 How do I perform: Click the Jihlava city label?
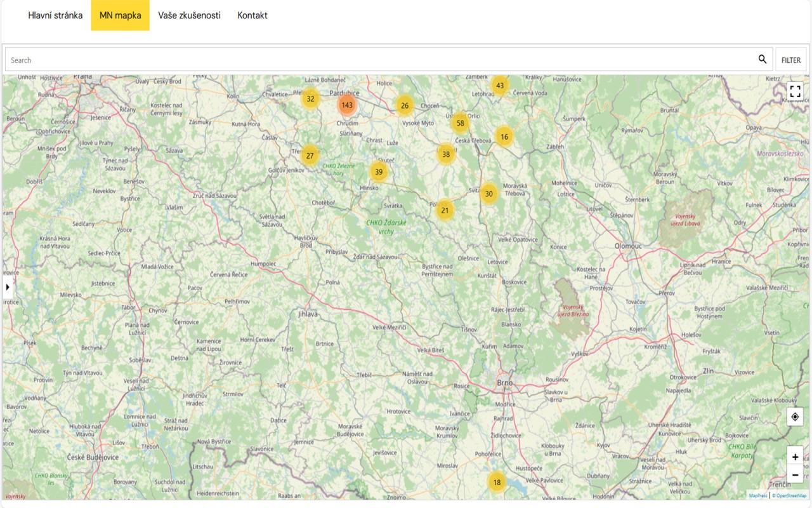[x=308, y=314]
